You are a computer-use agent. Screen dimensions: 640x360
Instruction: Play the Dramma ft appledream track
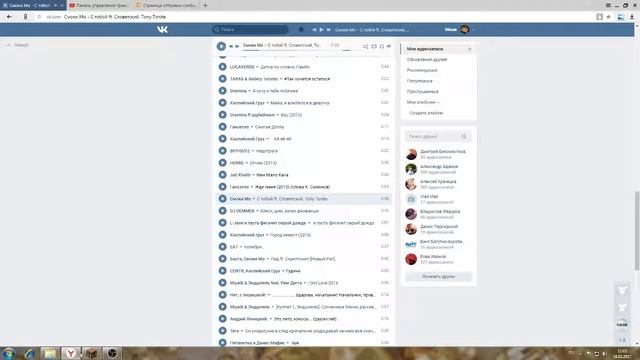(222, 115)
